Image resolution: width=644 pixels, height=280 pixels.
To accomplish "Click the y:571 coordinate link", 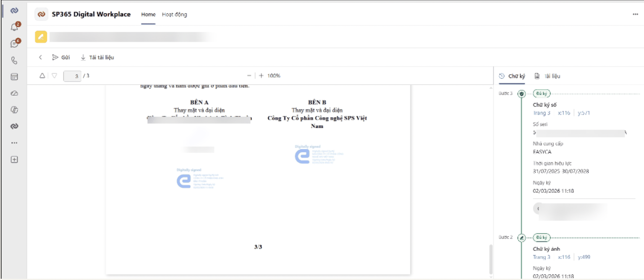I will pos(584,113).
